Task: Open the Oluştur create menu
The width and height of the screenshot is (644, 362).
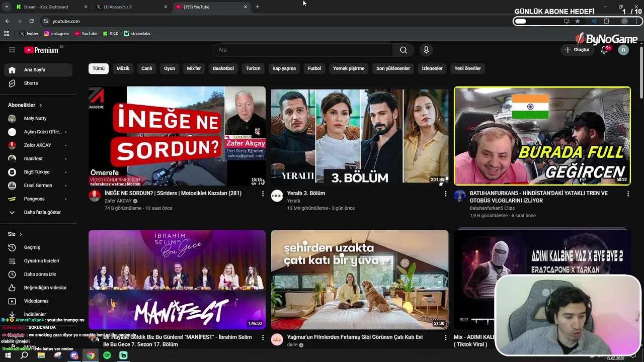Action: 577,50
